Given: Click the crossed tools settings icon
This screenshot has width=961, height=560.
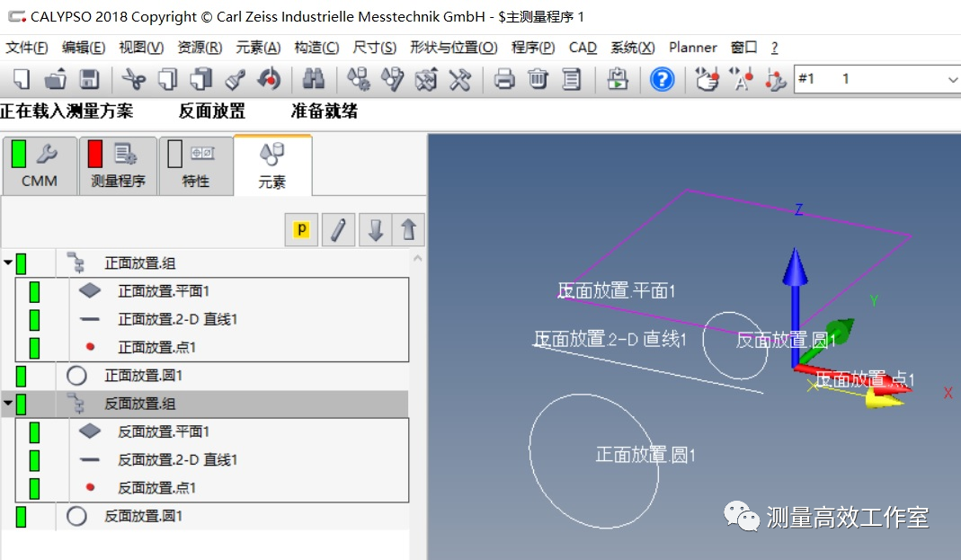Looking at the screenshot, I should pyautogui.click(x=459, y=79).
